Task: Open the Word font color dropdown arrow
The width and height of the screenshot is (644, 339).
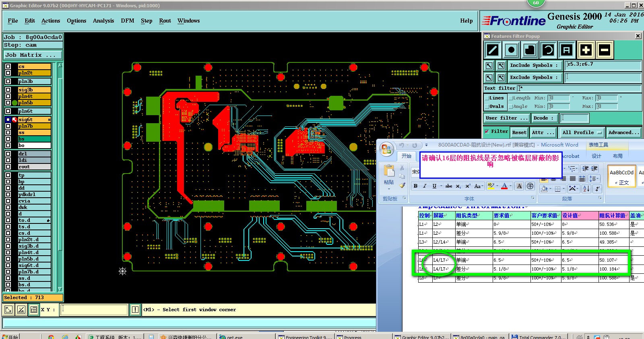Action: 511,186
